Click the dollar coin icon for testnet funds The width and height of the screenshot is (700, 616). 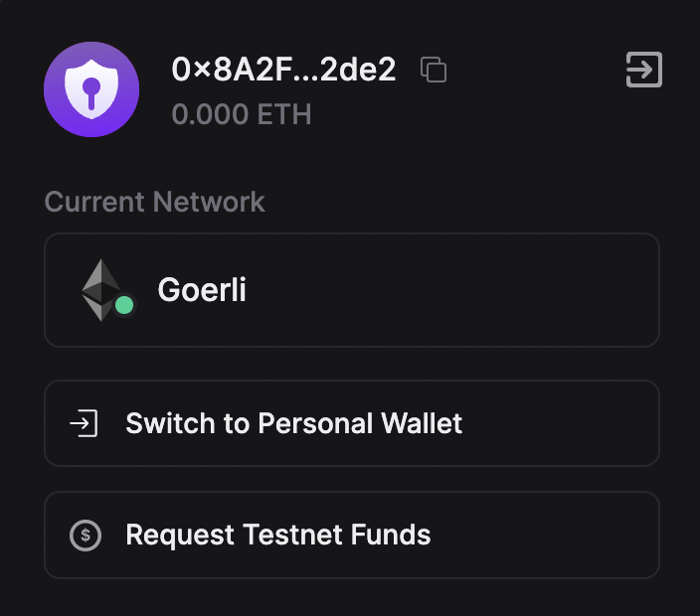point(86,536)
